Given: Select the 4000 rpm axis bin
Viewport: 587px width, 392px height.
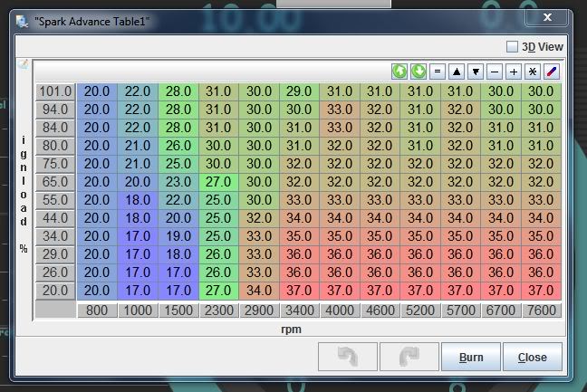Looking at the screenshot, I should [x=340, y=311].
